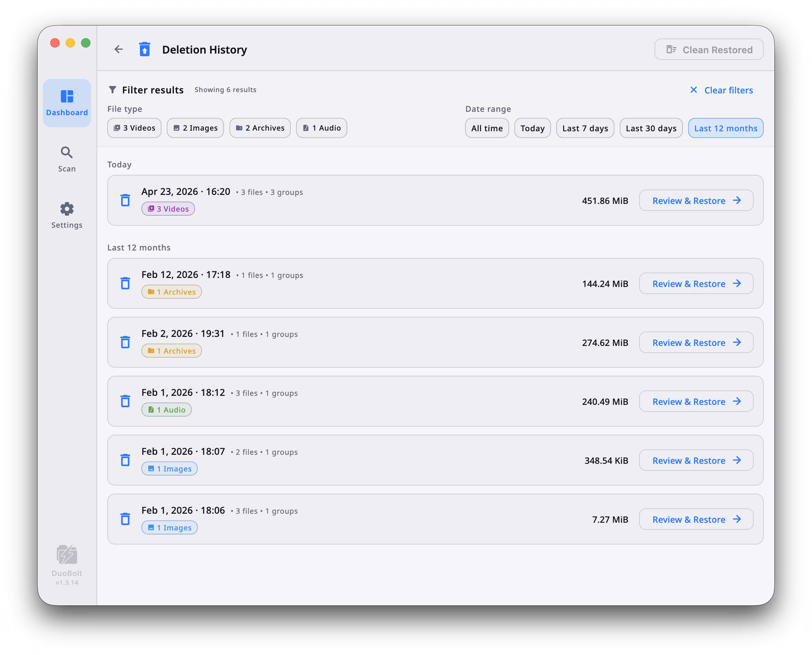812x655 pixels.
Task: Minimize the window with yellow button
Action: pos(70,43)
